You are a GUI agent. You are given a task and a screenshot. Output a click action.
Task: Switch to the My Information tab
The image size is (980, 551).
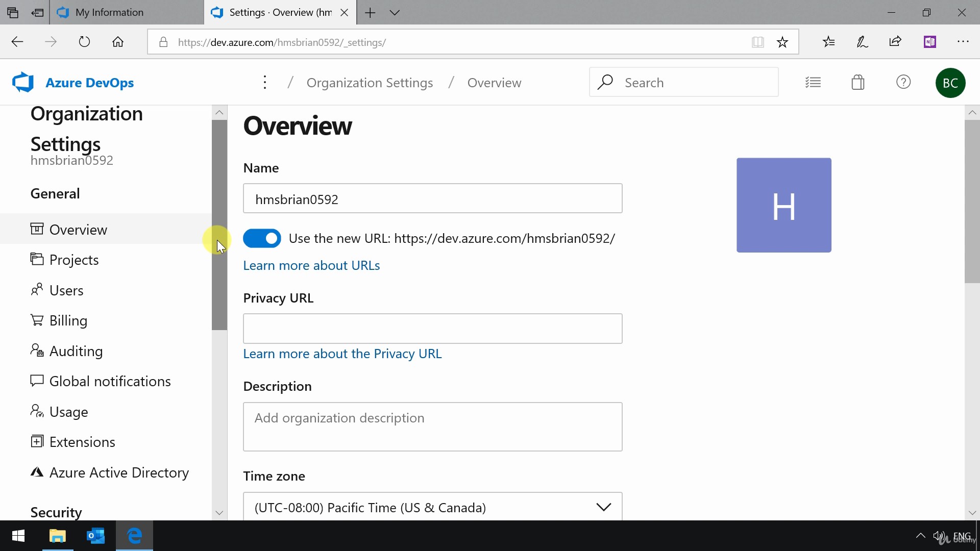126,12
